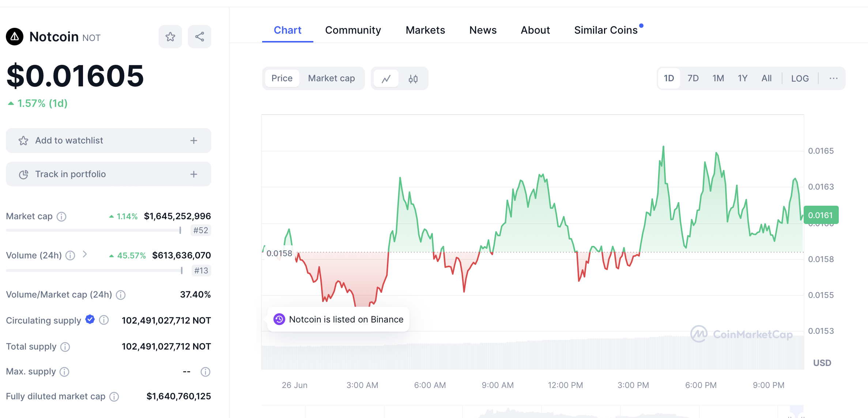Open the Similar Coins tab
Image resolution: width=868 pixels, height=418 pixels.
pyautogui.click(x=605, y=30)
